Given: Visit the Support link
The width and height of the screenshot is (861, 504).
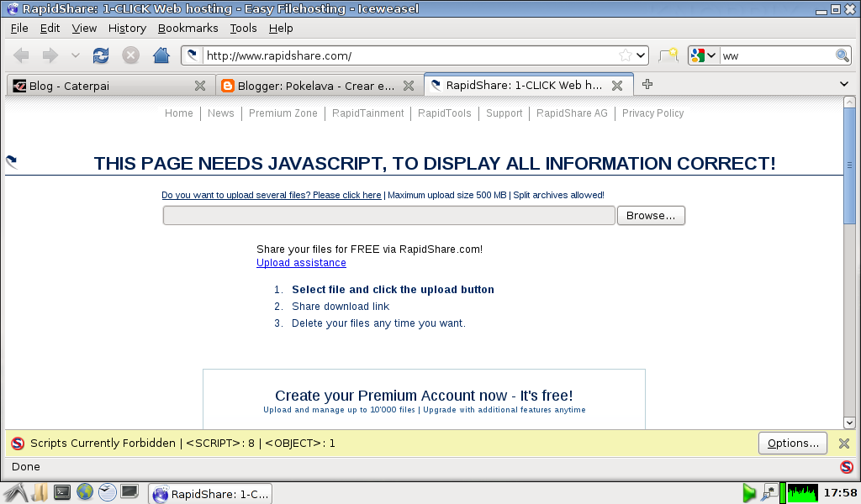Looking at the screenshot, I should point(504,113).
